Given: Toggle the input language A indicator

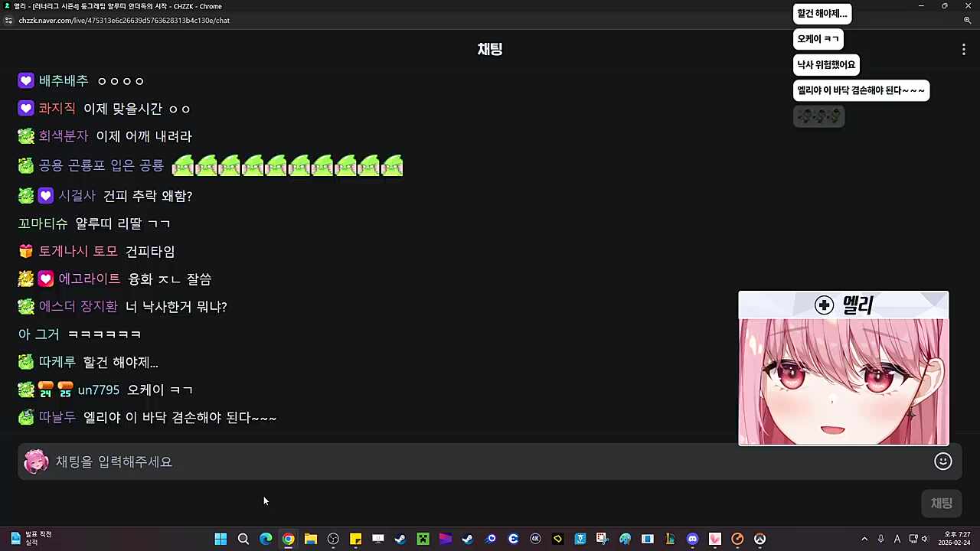Looking at the screenshot, I should (x=897, y=539).
